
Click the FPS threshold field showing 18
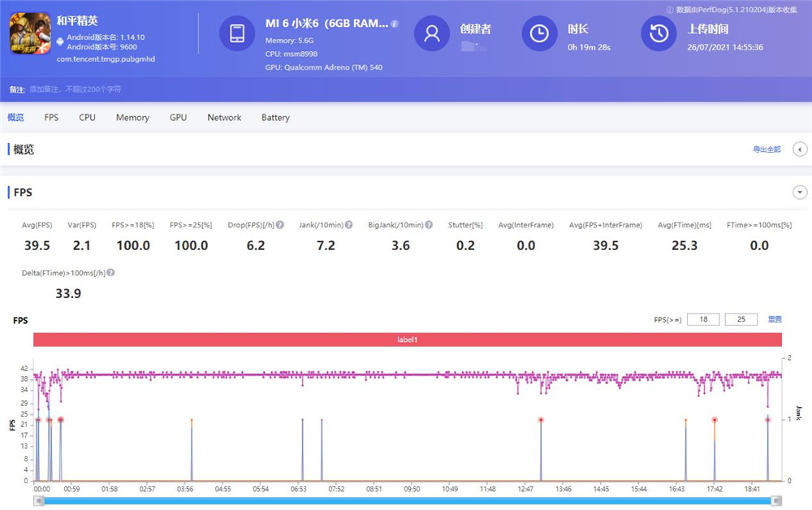(x=702, y=320)
